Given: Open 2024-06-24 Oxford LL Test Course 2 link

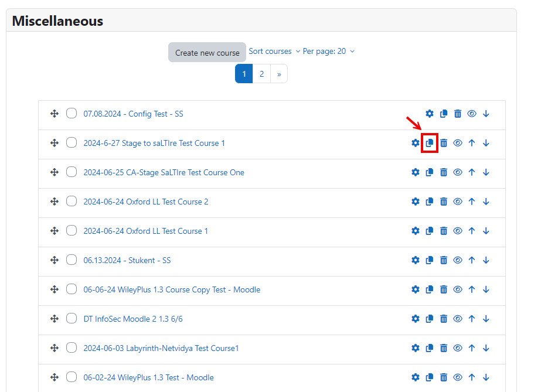Looking at the screenshot, I should point(145,202).
